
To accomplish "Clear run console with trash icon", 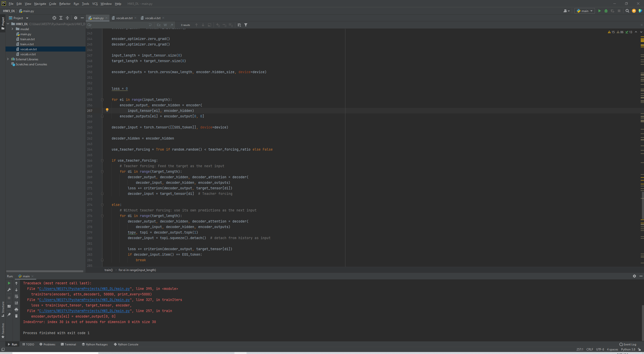I will pyautogui.click(x=16, y=316).
